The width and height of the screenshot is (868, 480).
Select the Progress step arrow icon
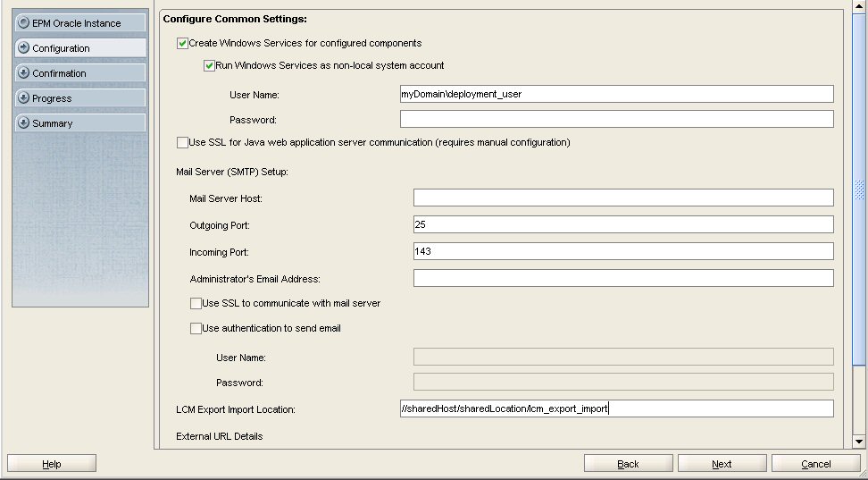23,97
